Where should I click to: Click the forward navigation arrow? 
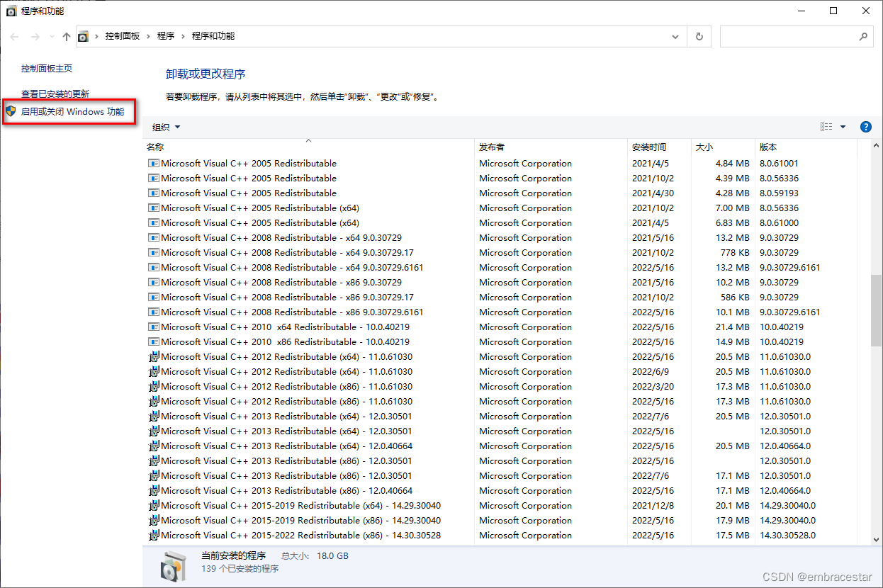click(35, 37)
